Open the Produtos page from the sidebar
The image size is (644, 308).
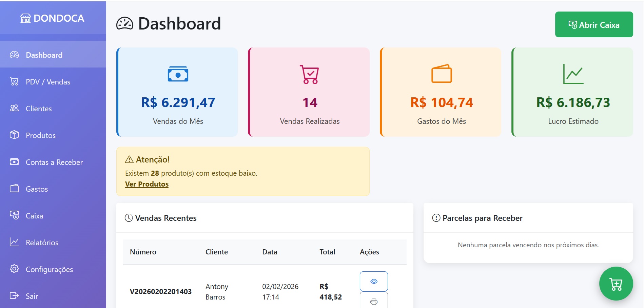[41, 135]
